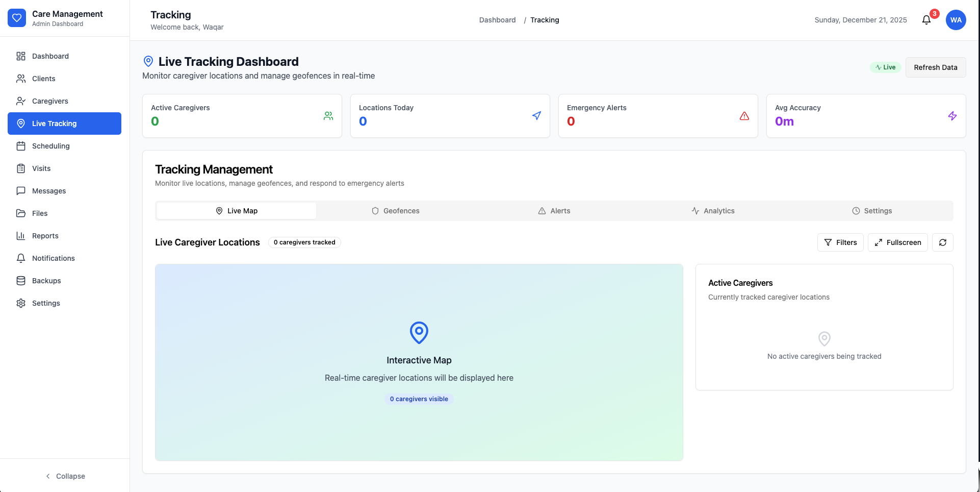The image size is (980, 492).
Task: Click the Backups database icon
Action: pos(20,280)
